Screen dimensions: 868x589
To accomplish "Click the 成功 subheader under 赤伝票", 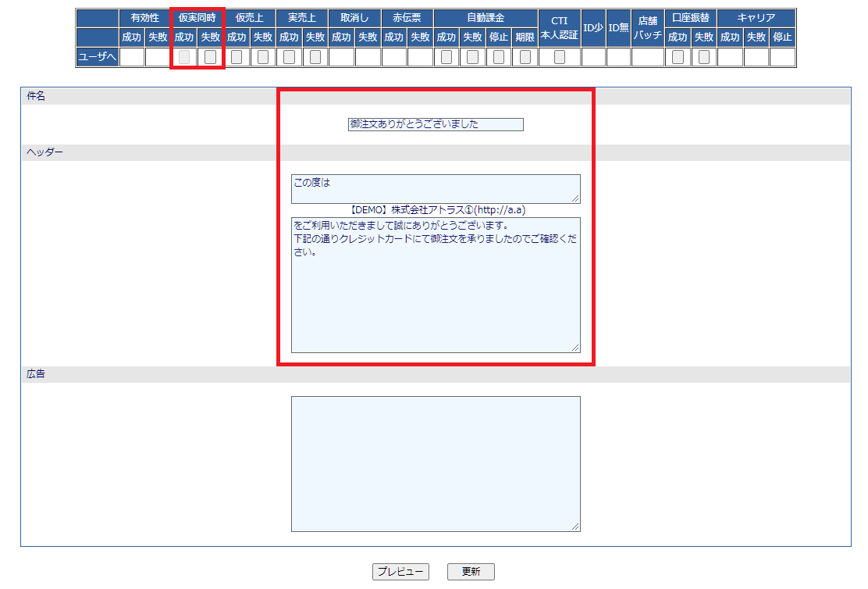I will click(x=394, y=37).
